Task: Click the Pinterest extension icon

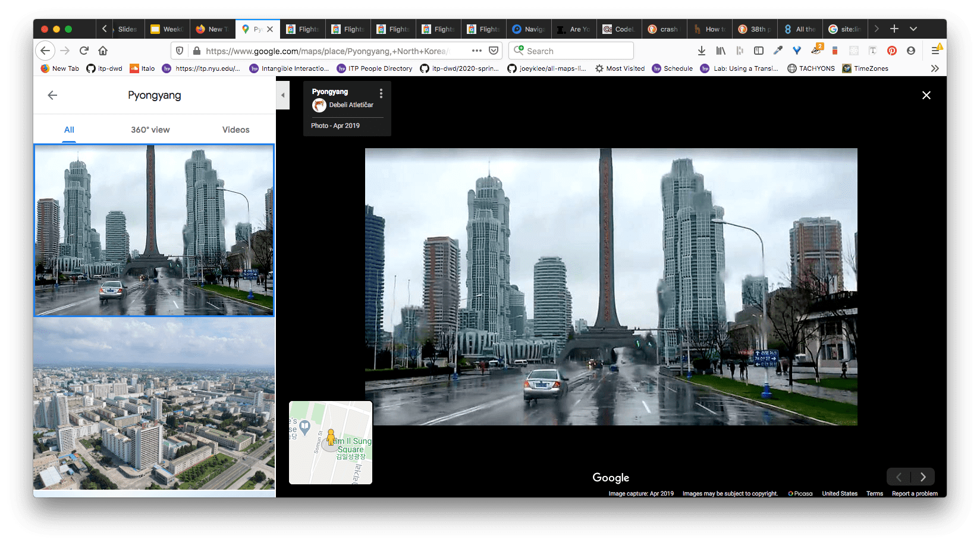Action: pyautogui.click(x=891, y=51)
